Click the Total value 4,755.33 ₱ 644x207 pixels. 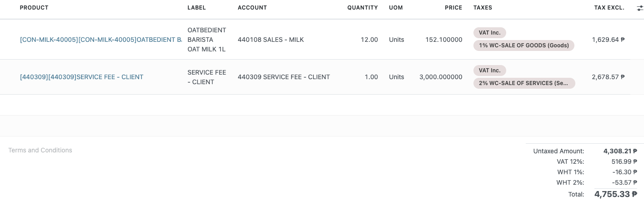click(x=616, y=194)
